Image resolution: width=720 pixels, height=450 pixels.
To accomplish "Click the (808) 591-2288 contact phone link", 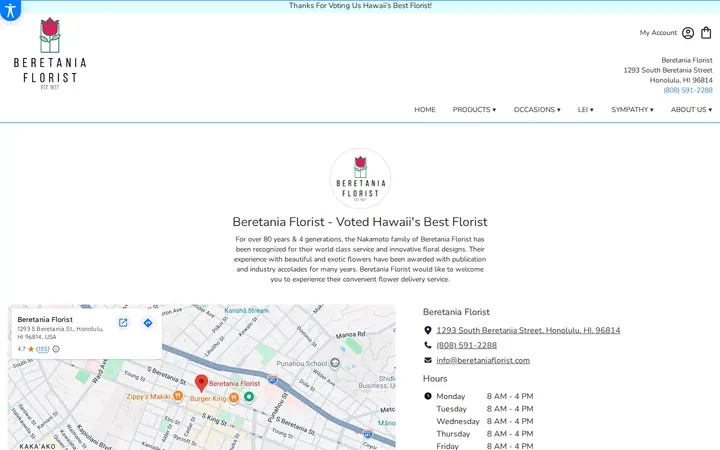I will [x=467, y=345].
